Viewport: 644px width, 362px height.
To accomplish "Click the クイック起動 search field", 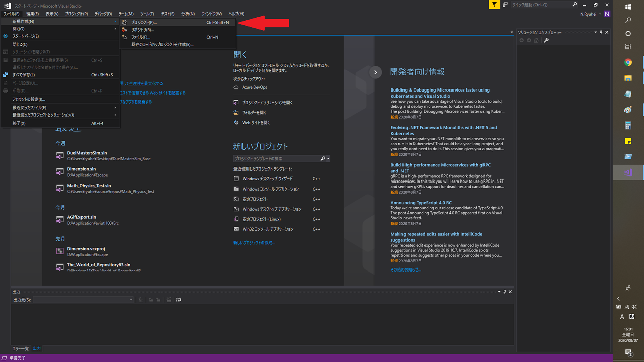I will 541,5.
